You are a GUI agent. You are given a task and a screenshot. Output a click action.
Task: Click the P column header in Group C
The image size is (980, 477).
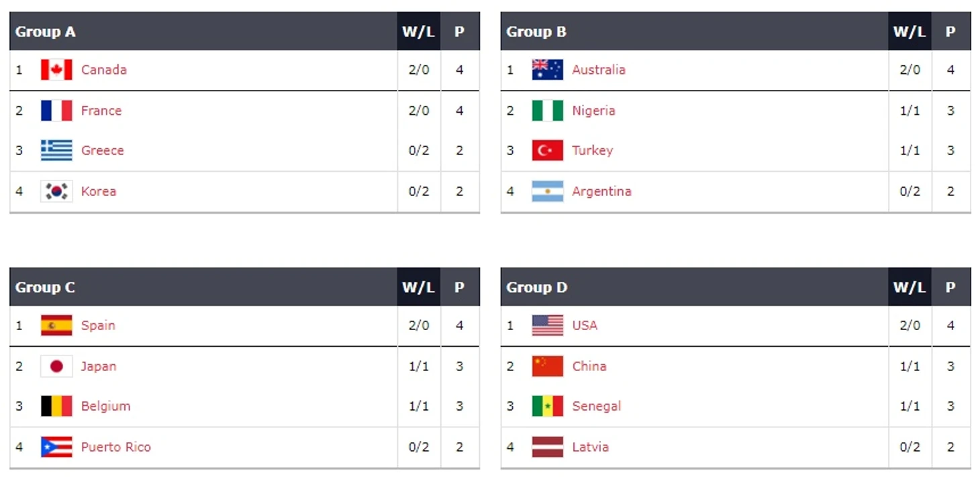(460, 287)
